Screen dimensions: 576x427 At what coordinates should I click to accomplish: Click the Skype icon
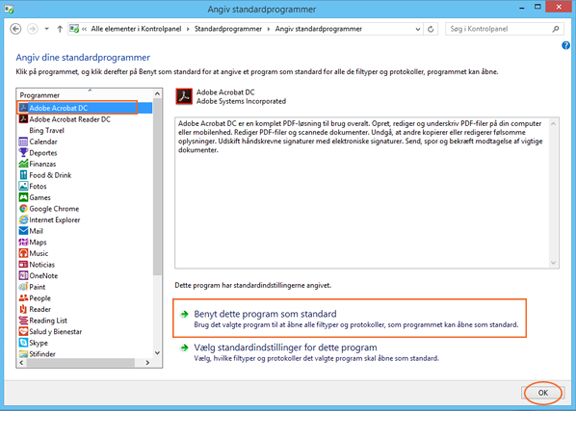point(23,343)
